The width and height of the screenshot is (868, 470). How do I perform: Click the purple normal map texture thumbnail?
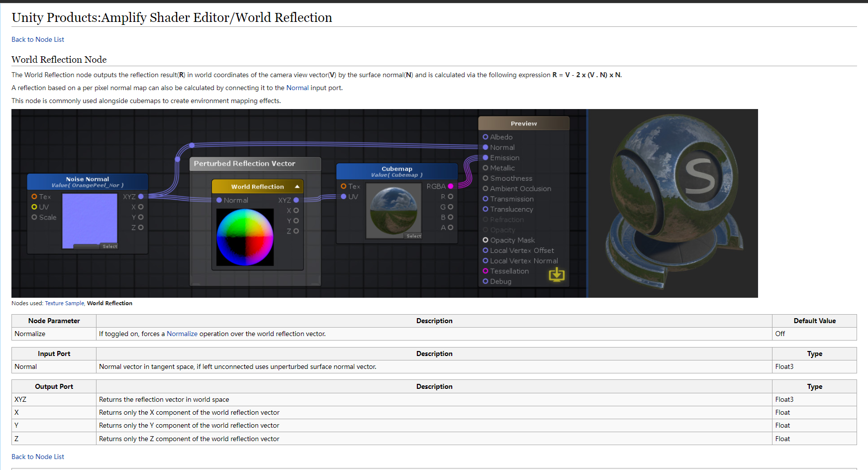tap(90, 221)
